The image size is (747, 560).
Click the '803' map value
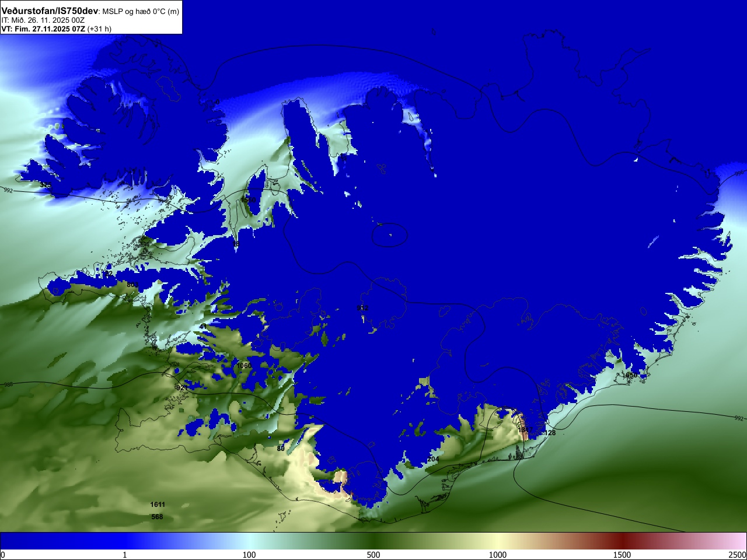point(133,285)
